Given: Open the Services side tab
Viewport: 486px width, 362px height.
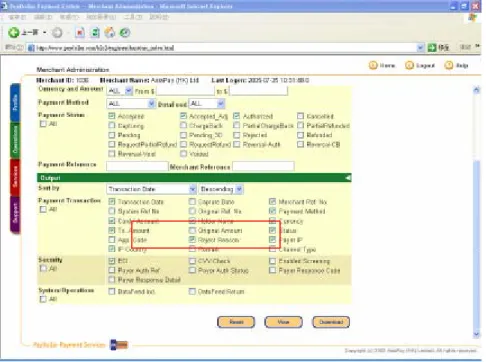Looking at the screenshot, I should pyautogui.click(x=15, y=177).
